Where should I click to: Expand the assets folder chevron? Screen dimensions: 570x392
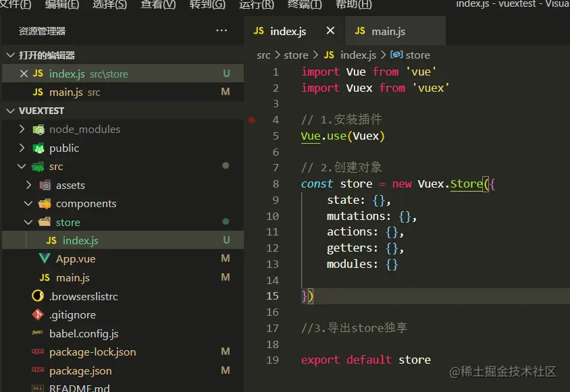pyautogui.click(x=29, y=185)
